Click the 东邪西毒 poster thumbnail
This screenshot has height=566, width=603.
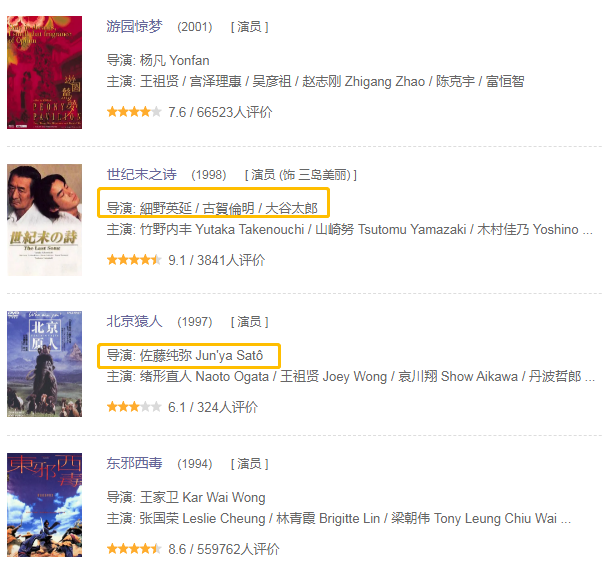(45, 505)
